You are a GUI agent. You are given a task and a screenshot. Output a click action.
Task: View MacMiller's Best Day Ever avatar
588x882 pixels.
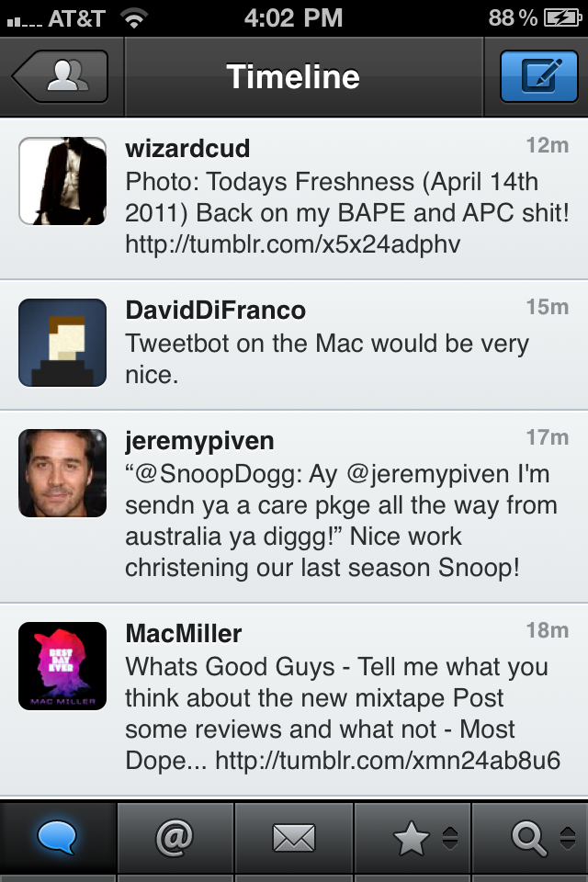pyautogui.click(x=62, y=666)
